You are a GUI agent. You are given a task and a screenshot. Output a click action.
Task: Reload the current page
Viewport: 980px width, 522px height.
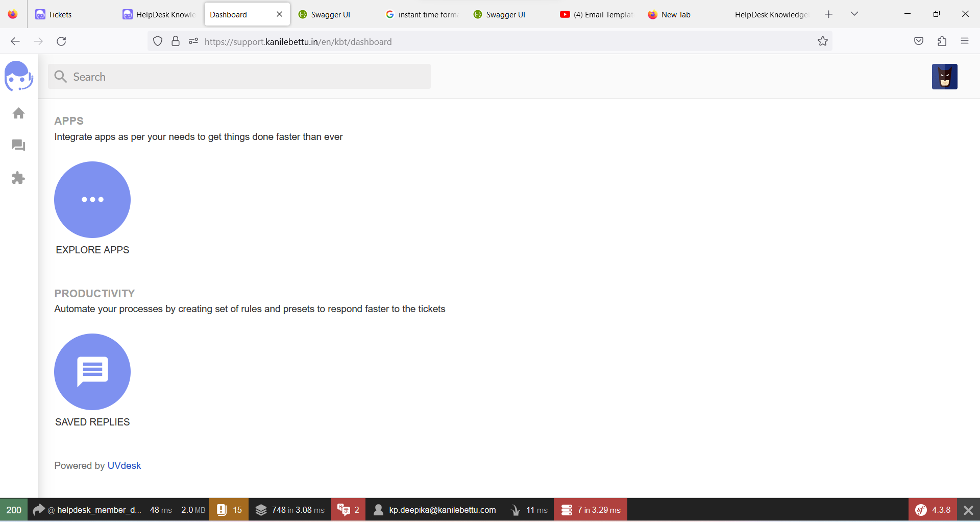(61, 41)
